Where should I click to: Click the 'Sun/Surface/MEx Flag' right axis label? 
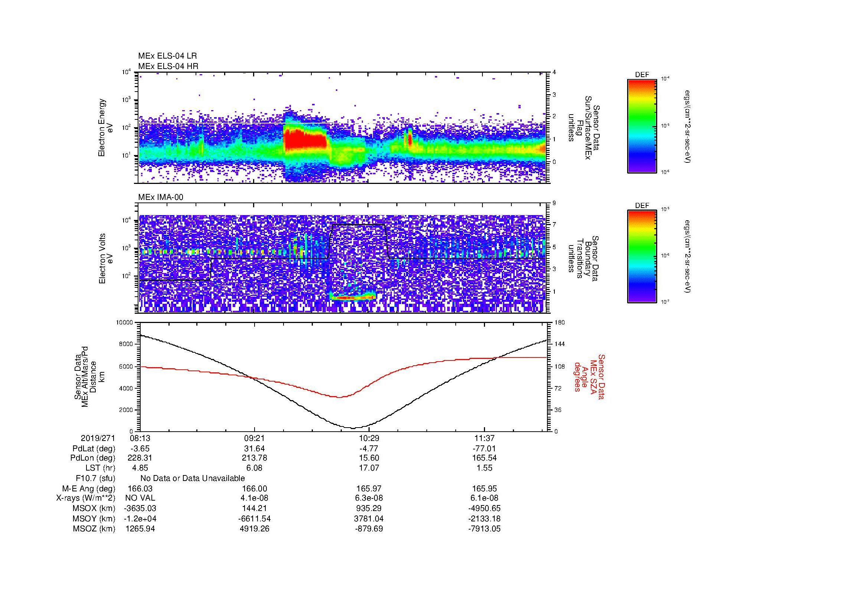(584, 128)
